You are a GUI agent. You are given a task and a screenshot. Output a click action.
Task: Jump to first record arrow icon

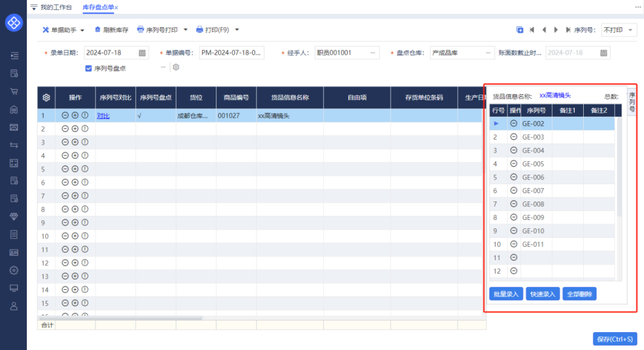pyautogui.click(x=532, y=30)
